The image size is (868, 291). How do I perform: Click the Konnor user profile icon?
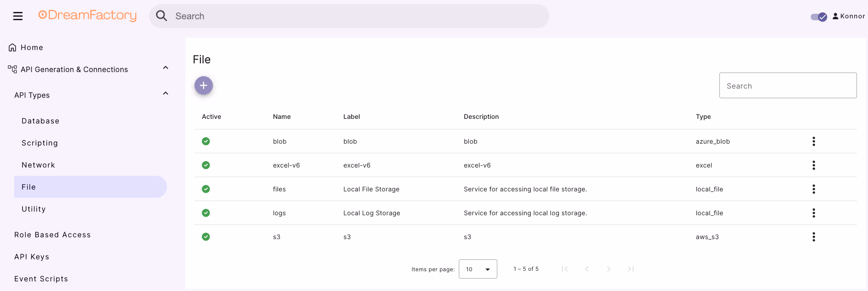(835, 16)
